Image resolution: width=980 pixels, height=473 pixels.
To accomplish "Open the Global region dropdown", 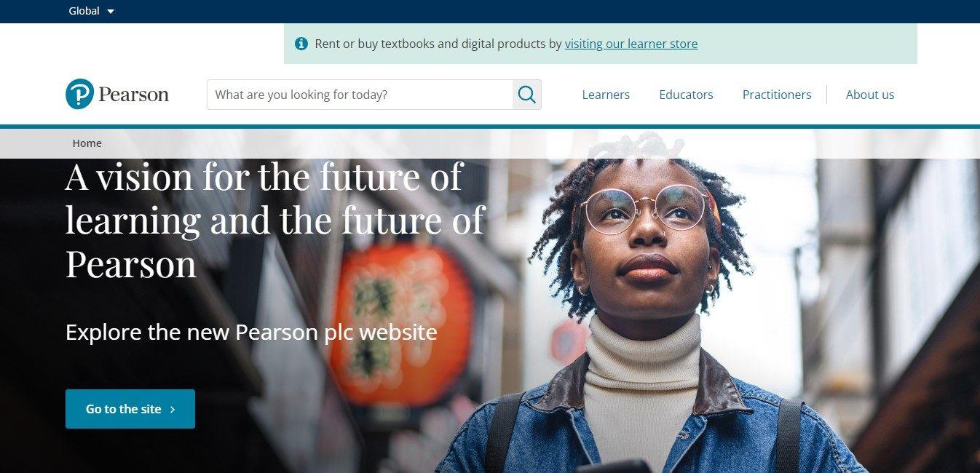I will click(92, 11).
